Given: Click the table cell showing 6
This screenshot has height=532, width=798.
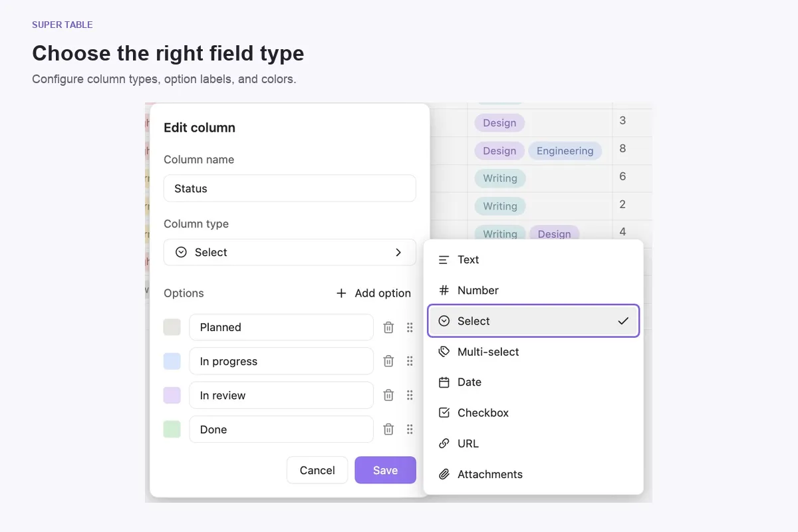Looking at the screenshot, I should pos(632,179).
